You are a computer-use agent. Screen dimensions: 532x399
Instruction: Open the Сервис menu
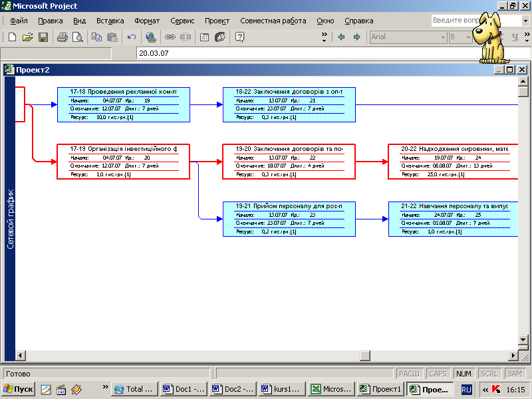tap(182, 21)
